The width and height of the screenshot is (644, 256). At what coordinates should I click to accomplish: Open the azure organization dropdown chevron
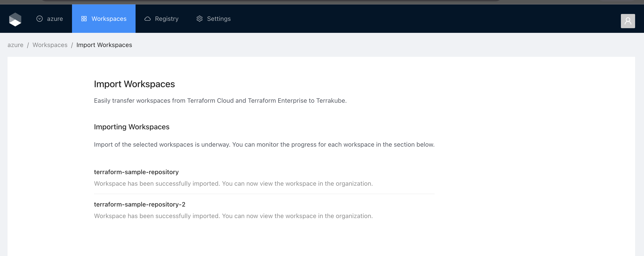click(40, 19)
